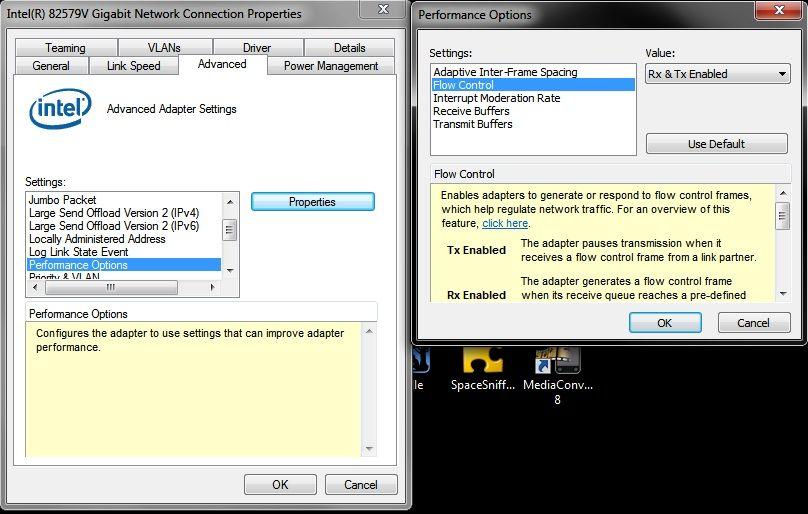Click the Use Default button

(x=717, y=144)
